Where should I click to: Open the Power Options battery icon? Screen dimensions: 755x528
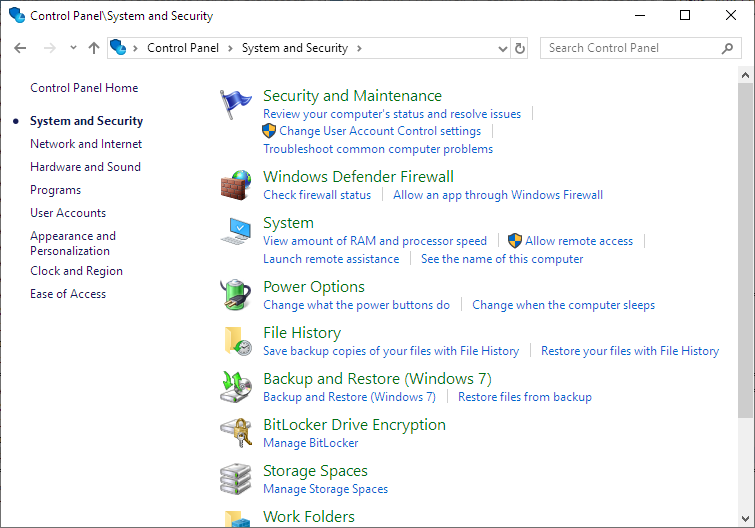point(236,295)
